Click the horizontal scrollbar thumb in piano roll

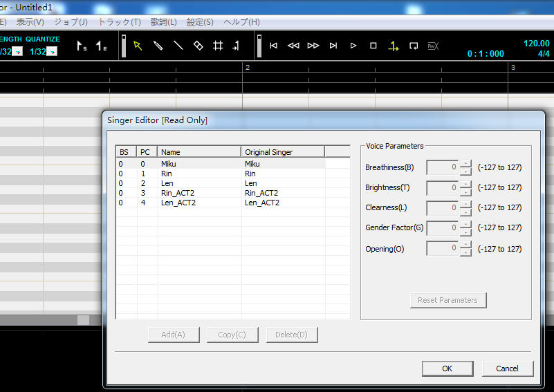click(84, 320)
